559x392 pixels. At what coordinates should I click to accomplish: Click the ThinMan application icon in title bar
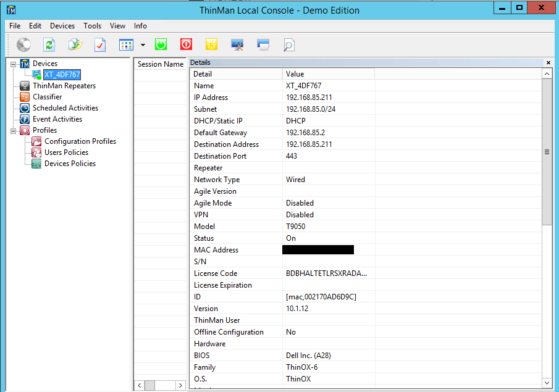coord(11,10)
